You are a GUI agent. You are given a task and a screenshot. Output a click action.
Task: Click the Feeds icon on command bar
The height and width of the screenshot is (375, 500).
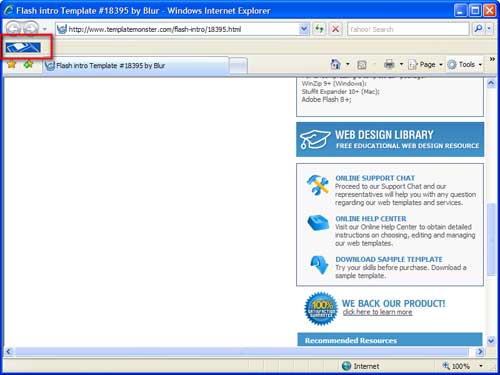362,65
